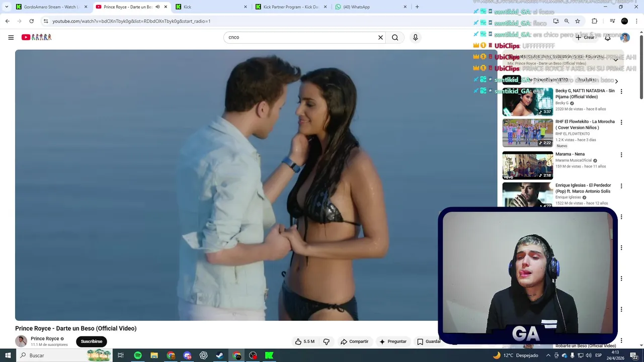Mute the Prince Royce tab audio
Viewport: 644px width, 362px height.
tap(157, 7)
